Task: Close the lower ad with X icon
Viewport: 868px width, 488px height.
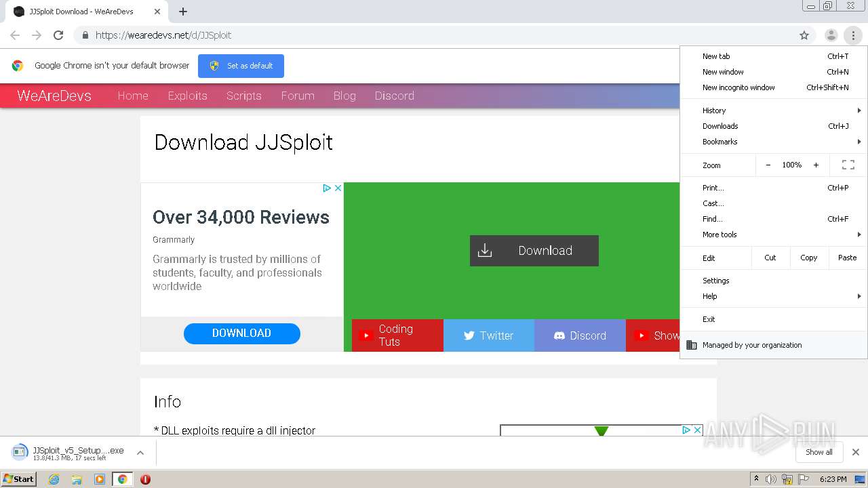Action: pyautogui.click(x=697, y=430)
